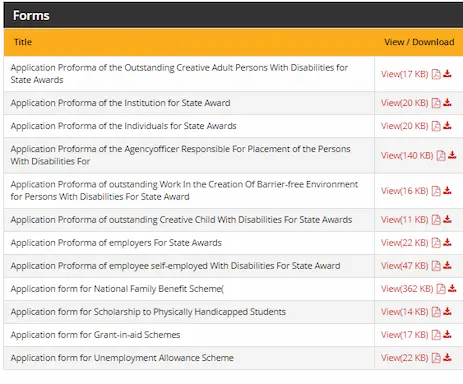Download the Unemployment Allowance Scheme form
The height and width of the screenshot is (384, 463).
click(447, 358)
